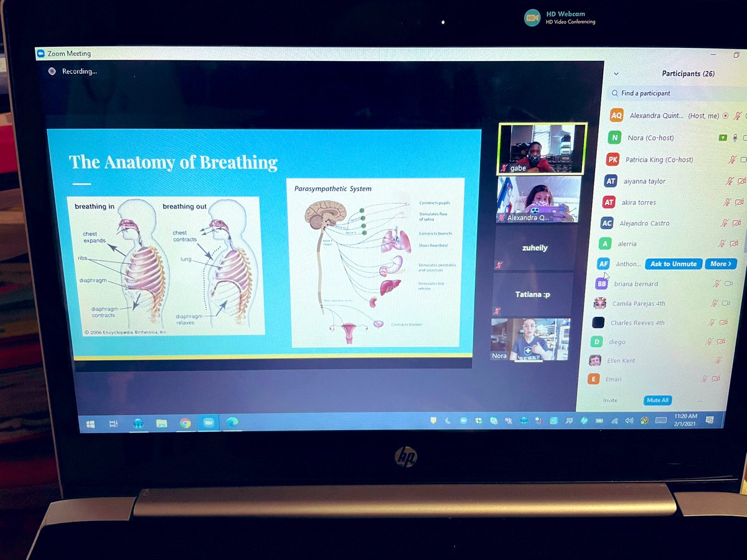Click Charles Reeves 4th's camera-off icon
Screen dimensions: 747x560
click(x=723, y=323)
